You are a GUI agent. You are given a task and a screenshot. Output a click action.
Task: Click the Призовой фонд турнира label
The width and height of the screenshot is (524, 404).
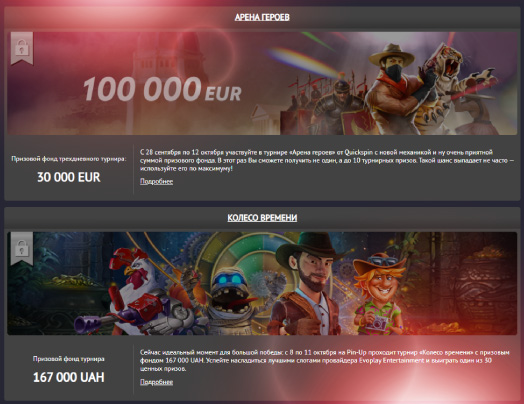(69, 359)
